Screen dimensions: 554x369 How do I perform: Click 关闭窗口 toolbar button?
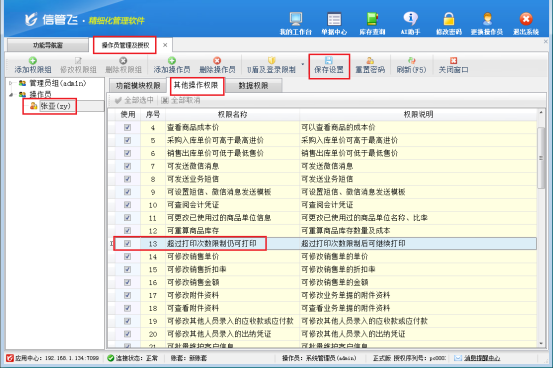(x=453, y=65)
